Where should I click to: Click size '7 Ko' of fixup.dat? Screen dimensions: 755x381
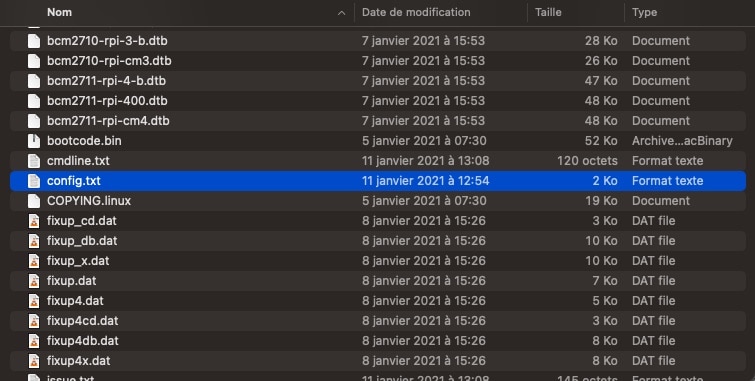(x=605, y=281)
